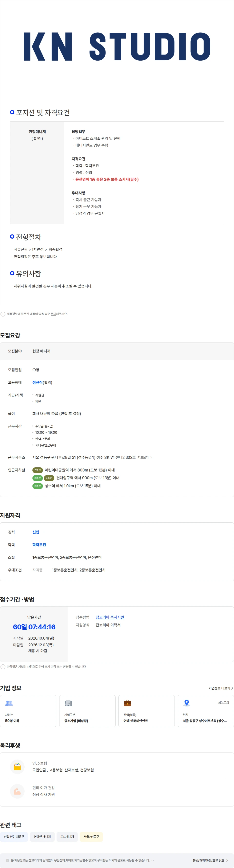This screenshot has height=868, width=234.
Task: Click the info icon beside the 채용정보 notice
Action: tap(3, 314)
